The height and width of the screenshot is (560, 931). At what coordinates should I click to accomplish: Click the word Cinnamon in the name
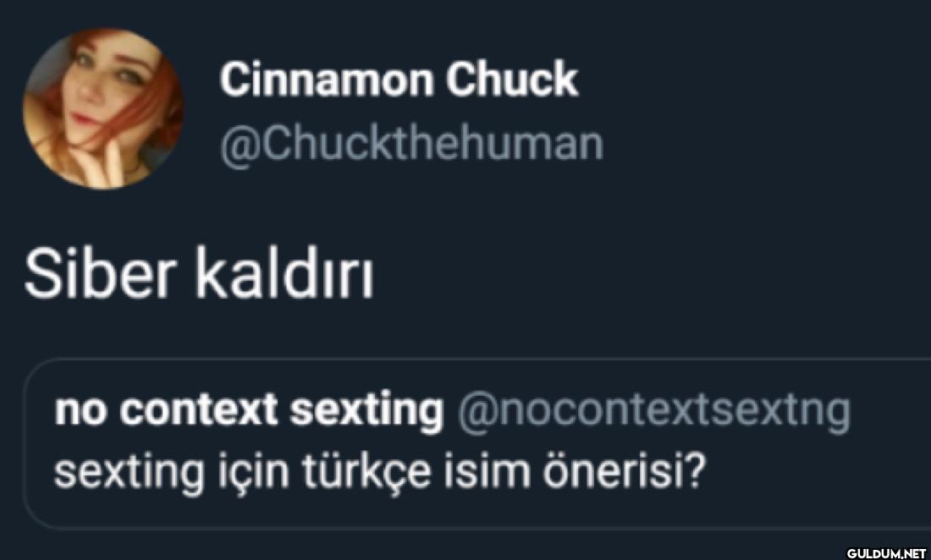point(325,80)
